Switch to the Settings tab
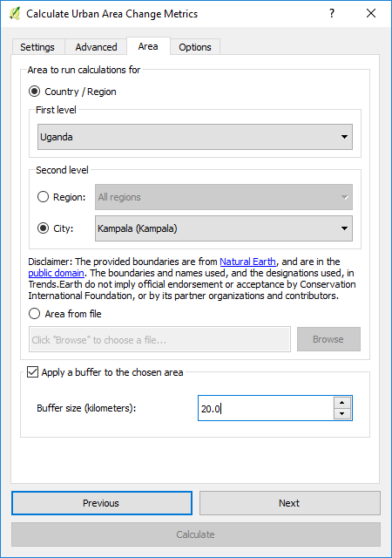392x558 pixels. point(37,47)
